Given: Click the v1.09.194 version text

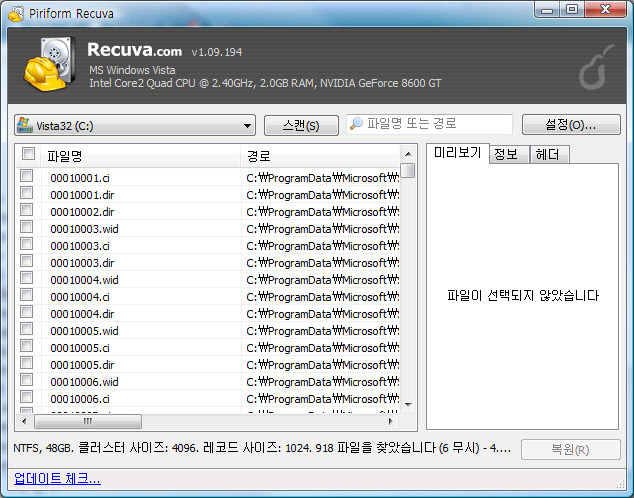Looking at the screenshot, I should tap(217, 52).
